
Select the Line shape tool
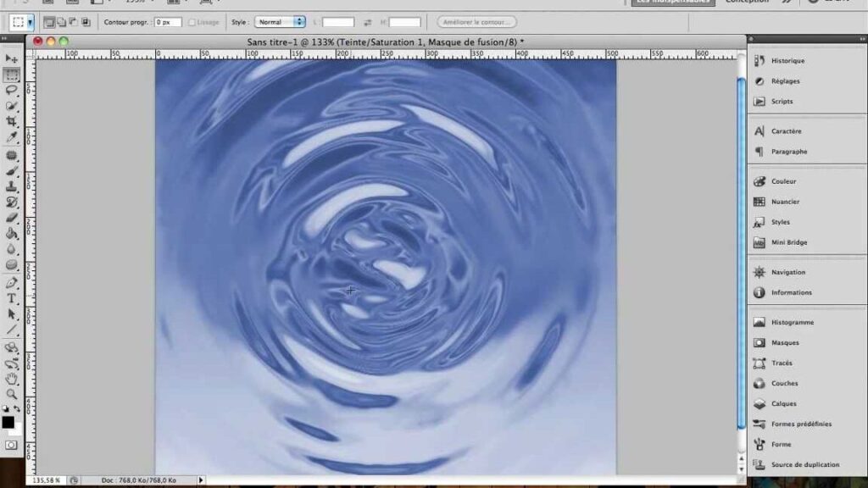(11, 330)
